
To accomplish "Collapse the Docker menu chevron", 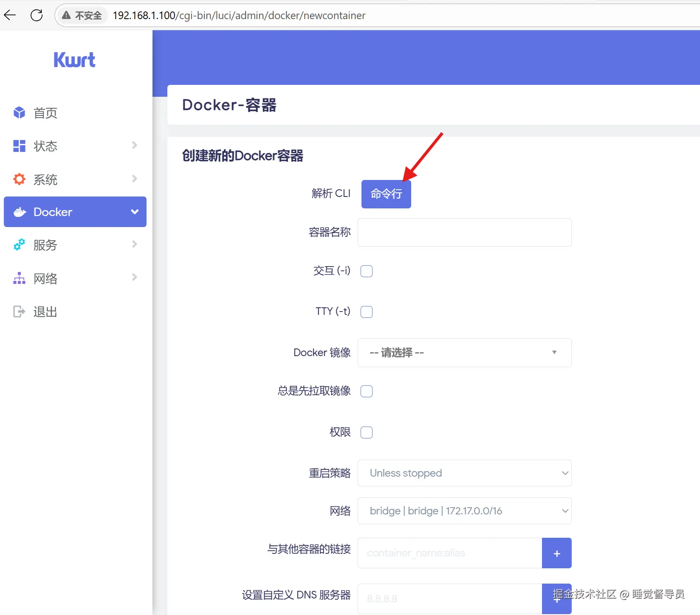I will [x=135, y=212].
